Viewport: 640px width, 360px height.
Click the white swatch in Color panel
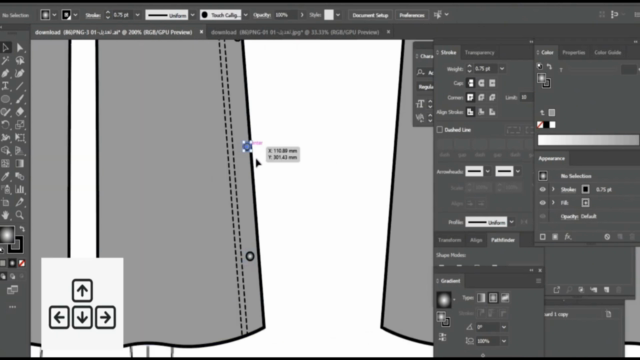click(552, 125)
